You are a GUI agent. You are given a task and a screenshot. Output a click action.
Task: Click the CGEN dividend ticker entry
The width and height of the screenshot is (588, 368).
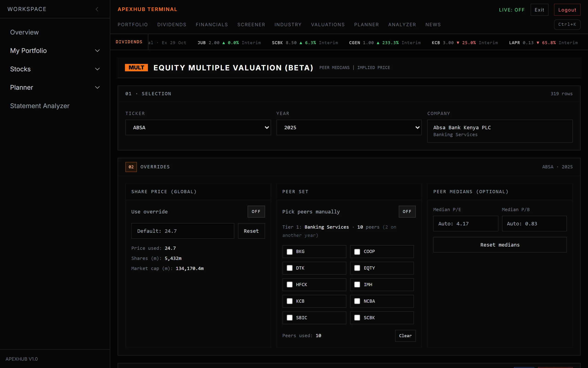pyautogui.click(x=385, y=43)
